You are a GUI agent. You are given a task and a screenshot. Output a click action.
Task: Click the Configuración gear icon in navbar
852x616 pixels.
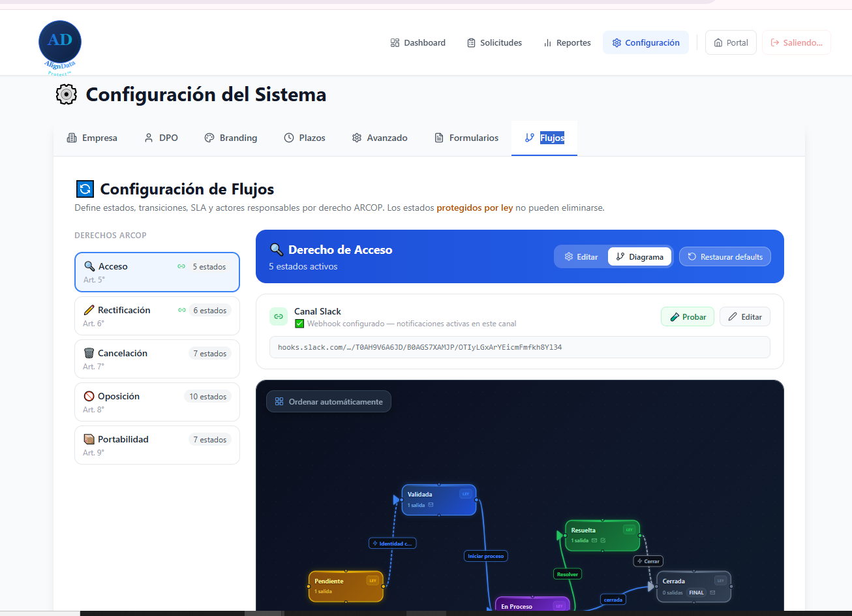pos(616,42)
